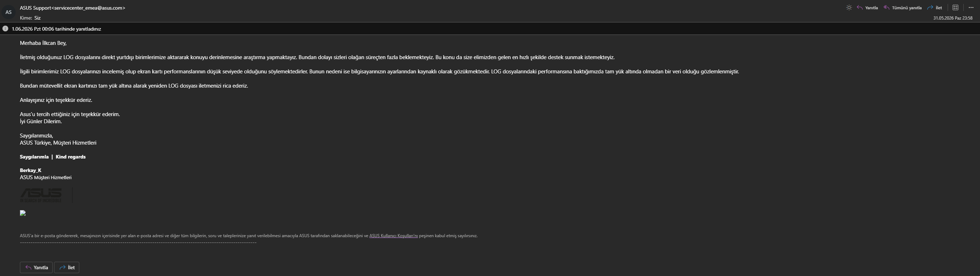Screen dimensions: 980x276
Task: Click the line Anlayışınız için teşekkür ederiz
Action: coord(56,100)
